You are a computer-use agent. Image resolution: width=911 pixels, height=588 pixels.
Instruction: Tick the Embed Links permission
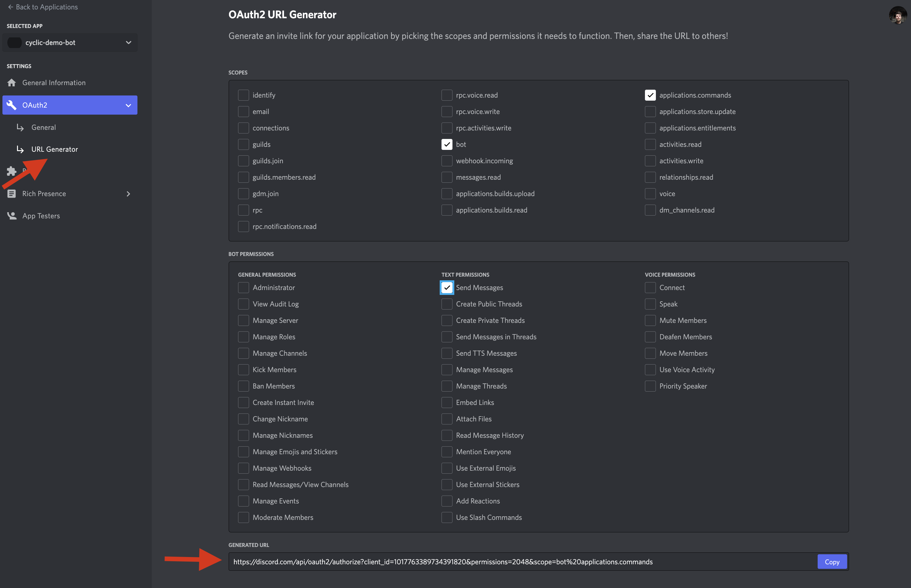pyautogui.click(x=447, y=403)
